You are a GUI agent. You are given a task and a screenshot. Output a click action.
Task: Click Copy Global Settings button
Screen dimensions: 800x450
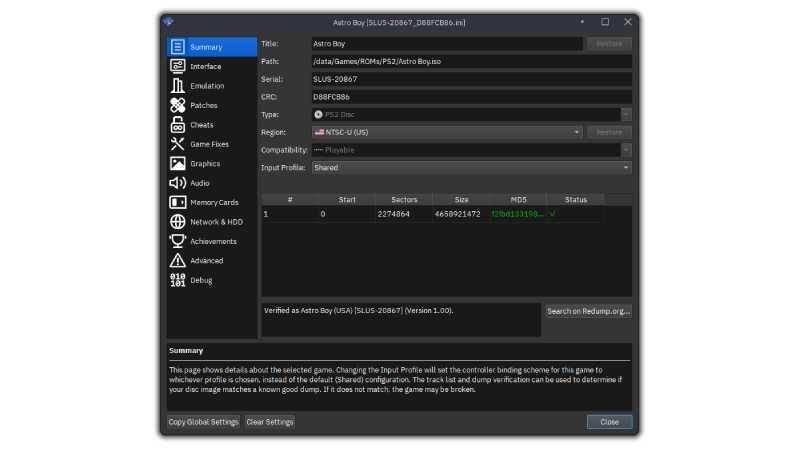coord(204,422)
